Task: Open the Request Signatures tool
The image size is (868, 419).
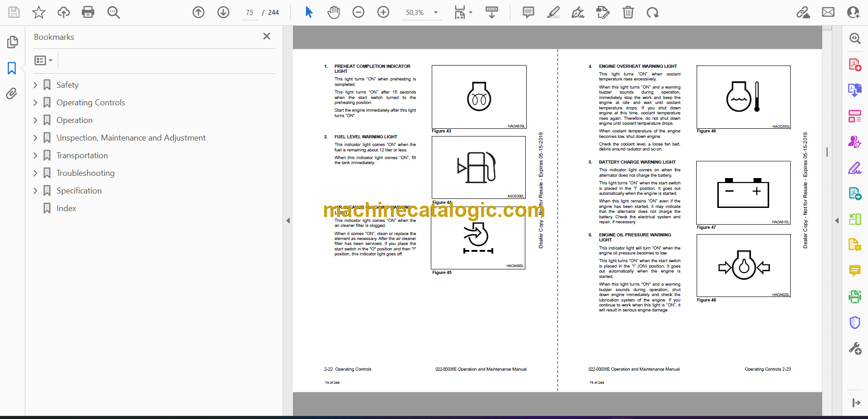Action: (854, 142)
